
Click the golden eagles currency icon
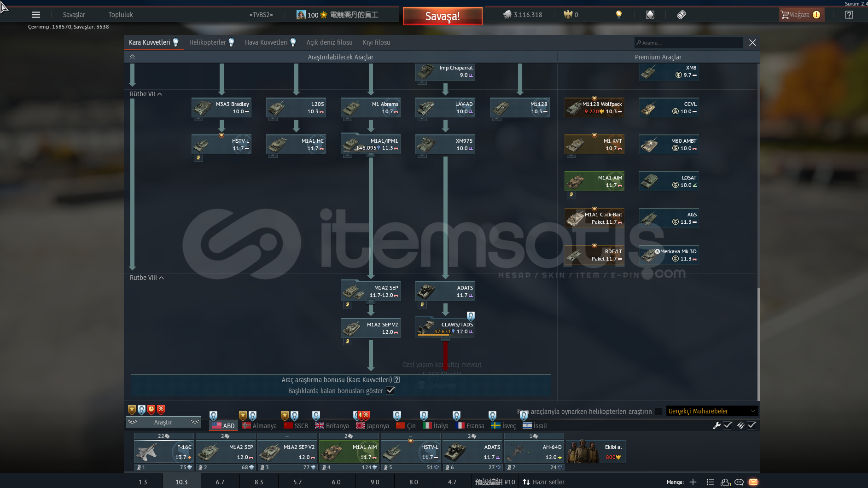pos(568,15)
